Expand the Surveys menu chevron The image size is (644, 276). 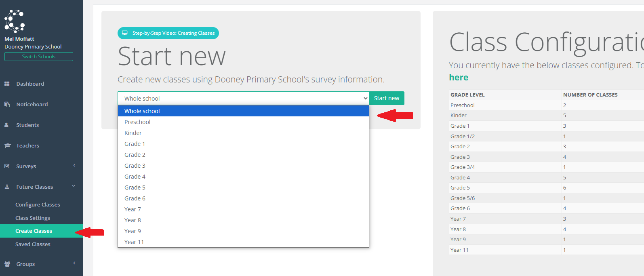click(74, 165)
